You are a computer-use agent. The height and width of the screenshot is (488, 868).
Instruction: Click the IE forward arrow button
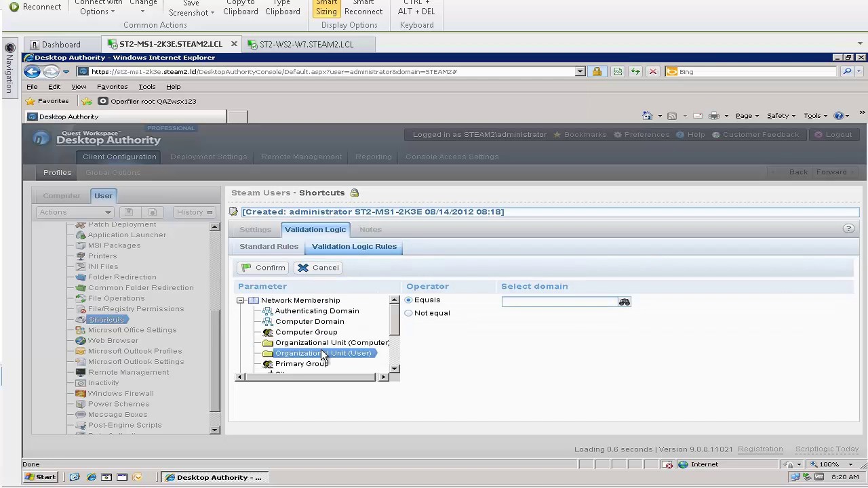tap(51, 71)
